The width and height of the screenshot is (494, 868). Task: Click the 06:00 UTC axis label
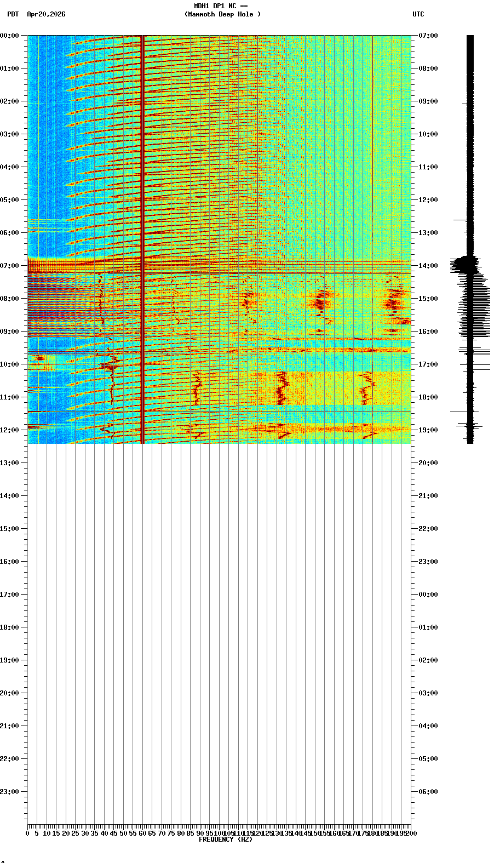click(x=428, y=792)
